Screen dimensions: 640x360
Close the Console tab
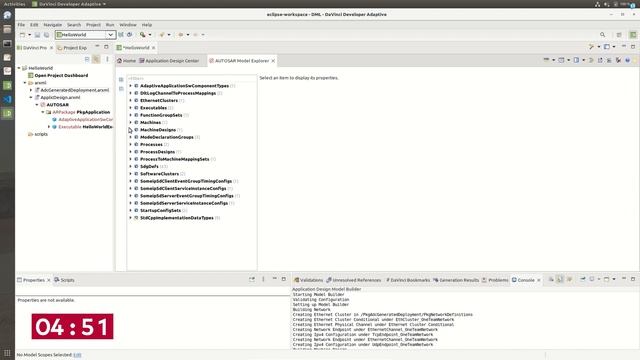(x=539, y=280)
